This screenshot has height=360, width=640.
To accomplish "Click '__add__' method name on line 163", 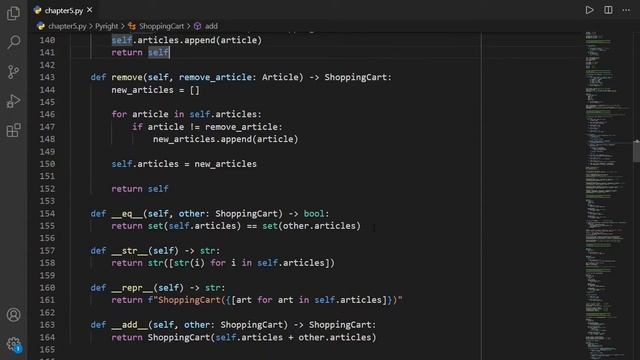I will click(x=129, y=325).
